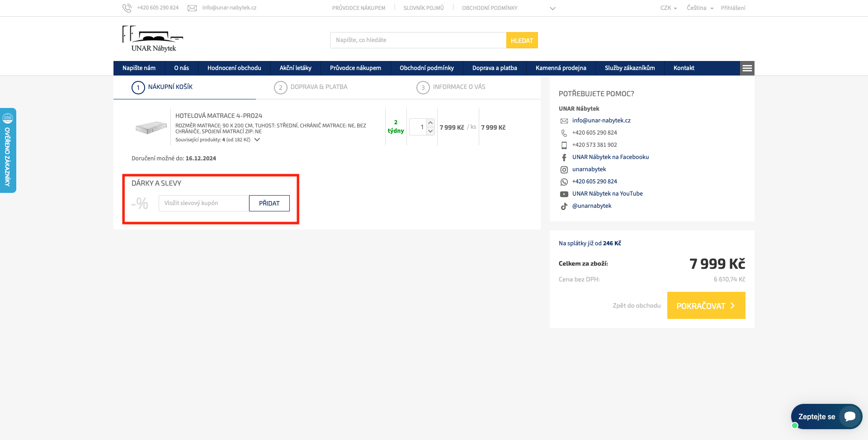The width and height of the screenshot is (868, 440).
Task: Click UNAR Nábytek na Facebooku link
Action: tap(610, 157)
